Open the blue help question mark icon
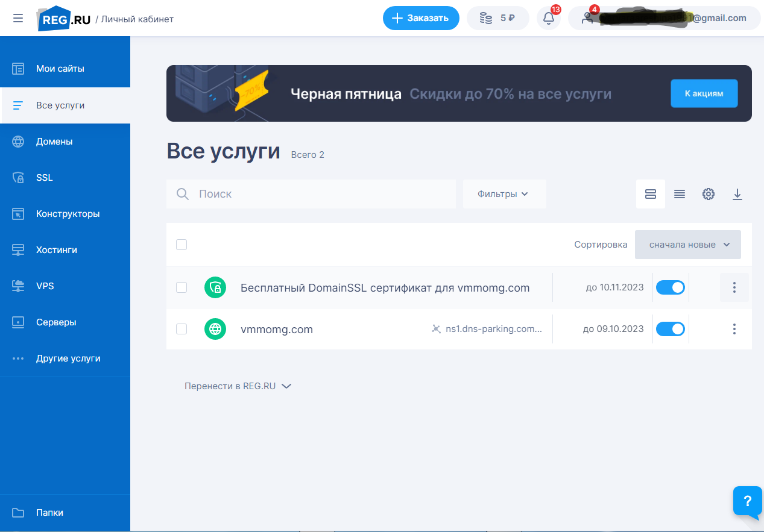Viewport: 764px width, 532px height. pyautogui.click(x=747, y=501)
